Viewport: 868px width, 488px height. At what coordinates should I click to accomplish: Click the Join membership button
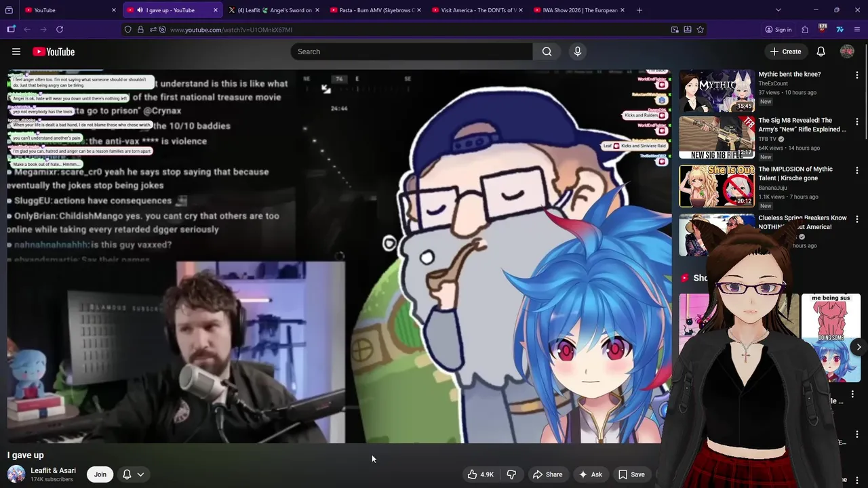point(100,474)
